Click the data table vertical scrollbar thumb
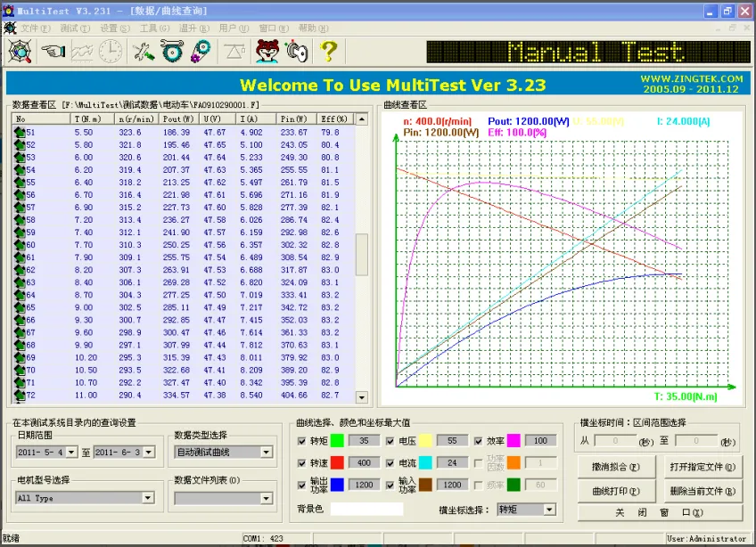Screen dimensions: 756x547 pos(362,255)
